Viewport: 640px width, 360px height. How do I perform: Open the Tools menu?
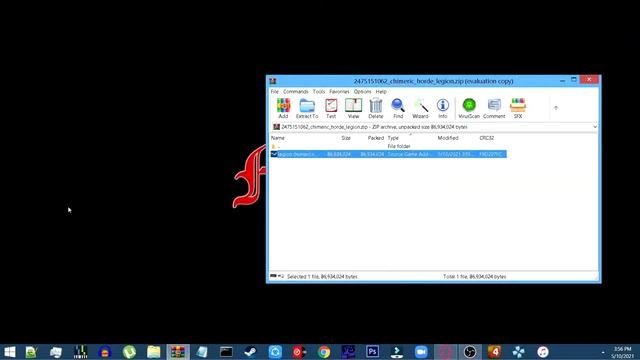point(319,91)
